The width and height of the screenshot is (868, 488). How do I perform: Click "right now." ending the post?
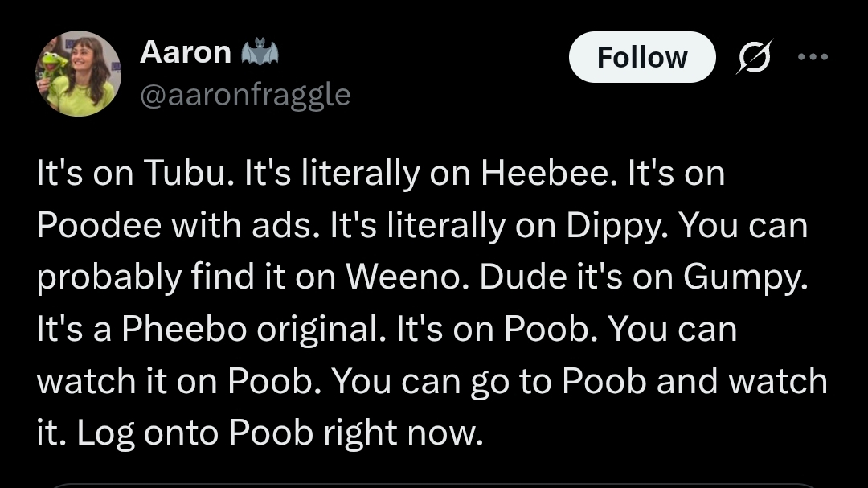tap(402, 432)
